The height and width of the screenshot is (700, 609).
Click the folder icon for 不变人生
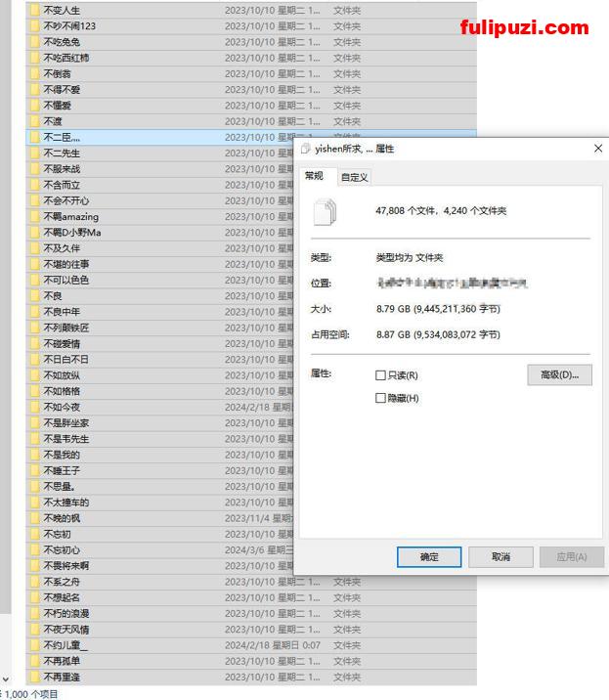pos(34,11)
